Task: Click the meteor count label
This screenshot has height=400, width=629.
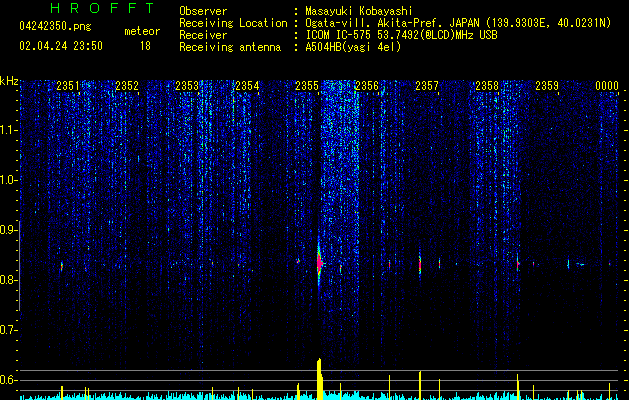Action: (142, 31)
